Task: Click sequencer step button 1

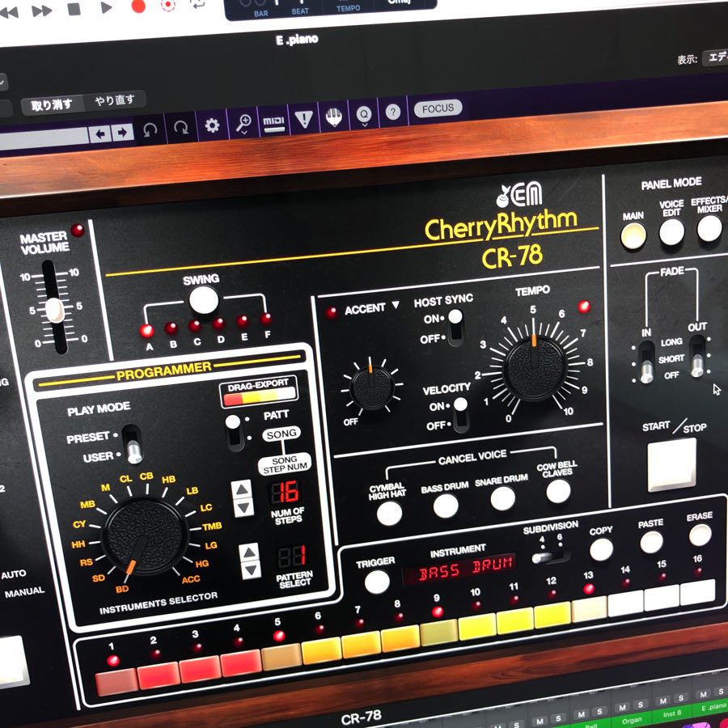Action: pos(116,683)
